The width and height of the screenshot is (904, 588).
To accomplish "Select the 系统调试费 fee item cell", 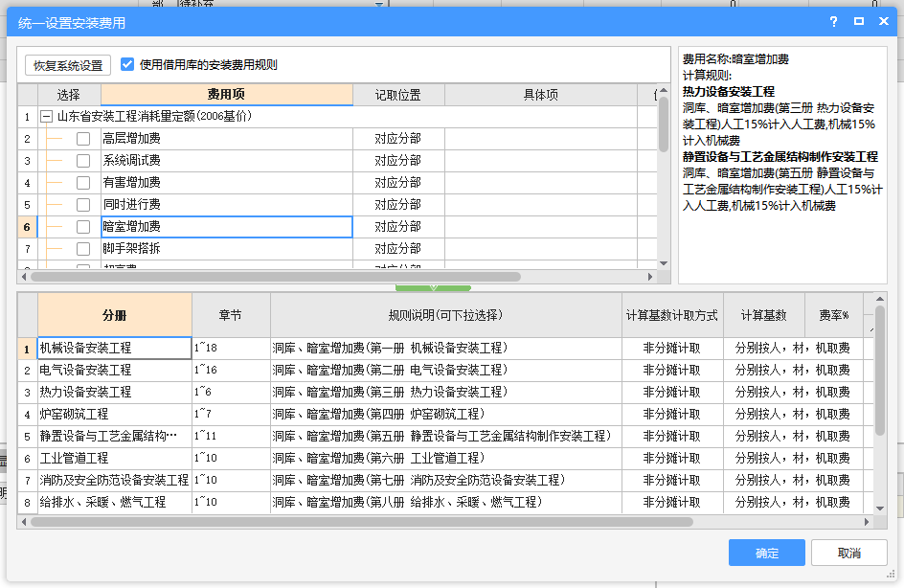I will [227, 160].
